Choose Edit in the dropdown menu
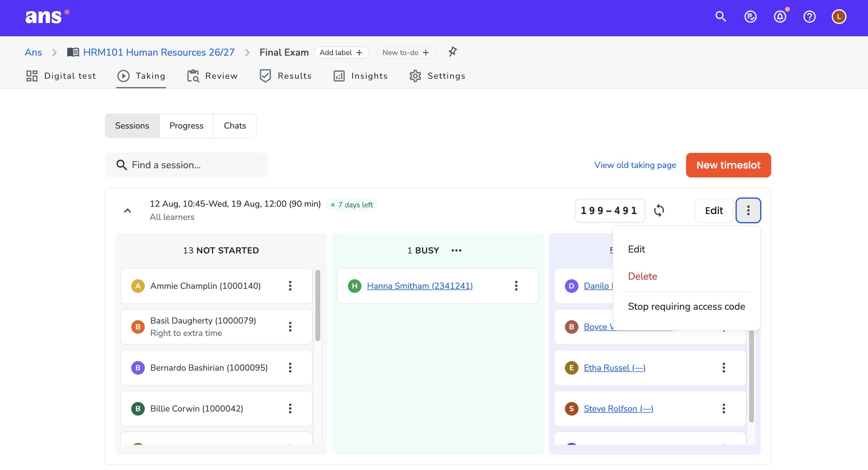868x470 pixels. tap(686, 249)
